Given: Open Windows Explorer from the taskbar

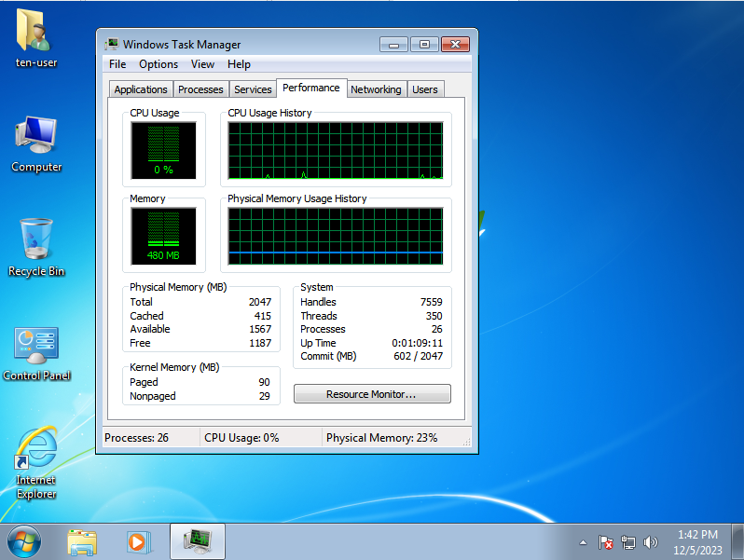Looking at the screenshot, I should point(82,540).
